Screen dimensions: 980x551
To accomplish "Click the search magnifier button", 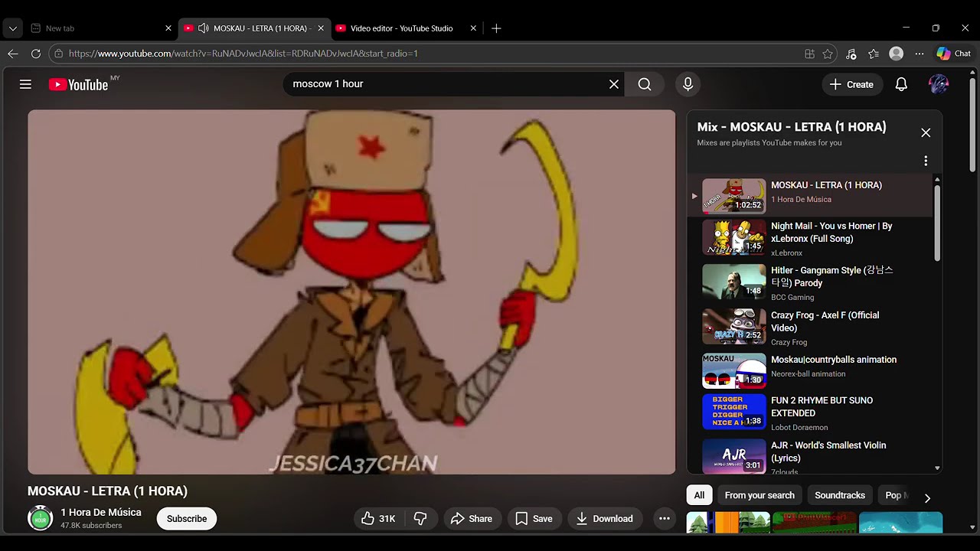I will [x=645, y=84].
